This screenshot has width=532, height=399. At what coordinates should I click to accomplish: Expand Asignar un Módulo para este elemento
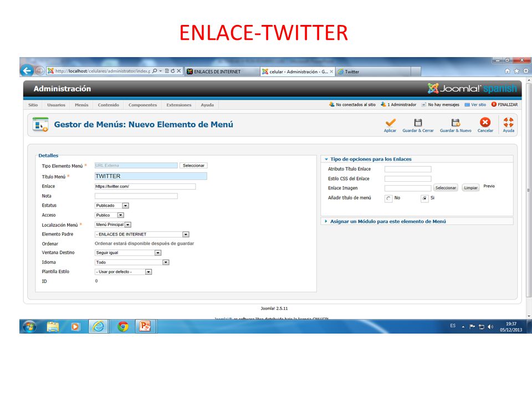[388, 221]
